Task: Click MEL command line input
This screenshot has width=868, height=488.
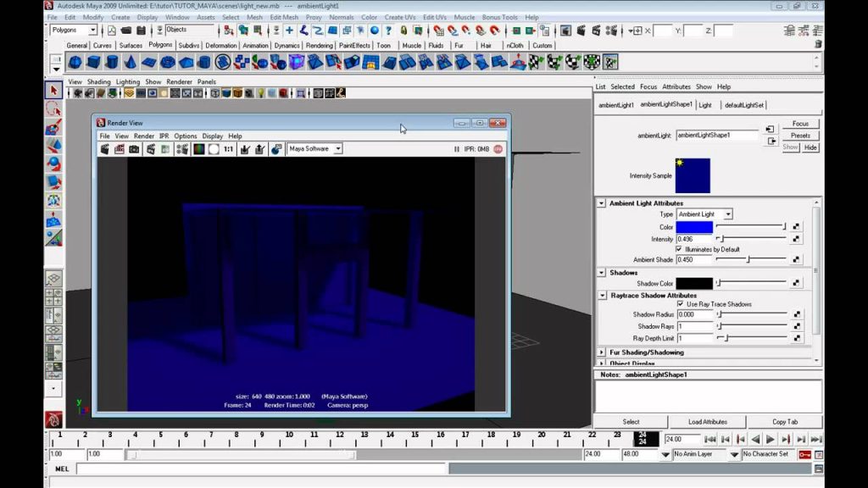Action: [261, 469]
